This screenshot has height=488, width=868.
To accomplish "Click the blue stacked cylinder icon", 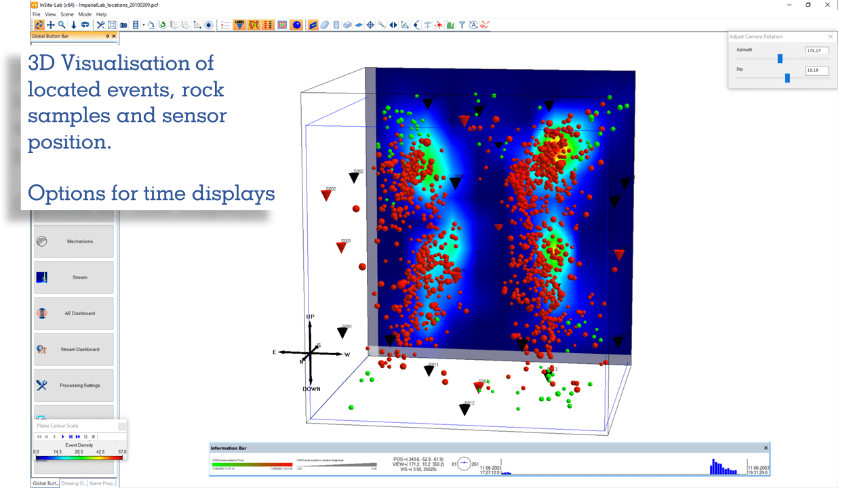I will coord(136,25).
